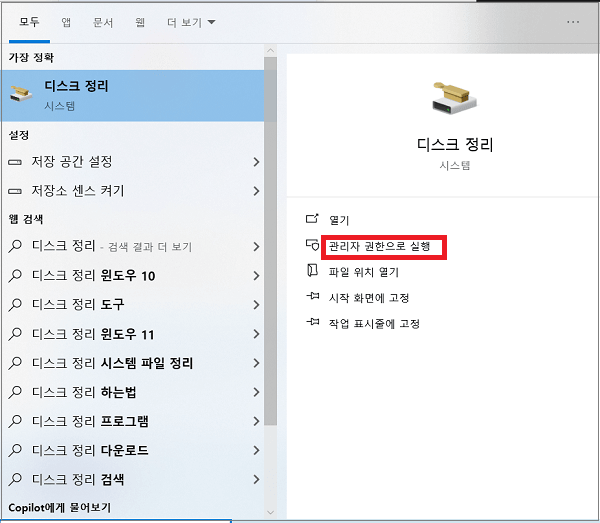Open the three-dots options menu
Viewport: 600px width, 523px height.
pos(573,22)
